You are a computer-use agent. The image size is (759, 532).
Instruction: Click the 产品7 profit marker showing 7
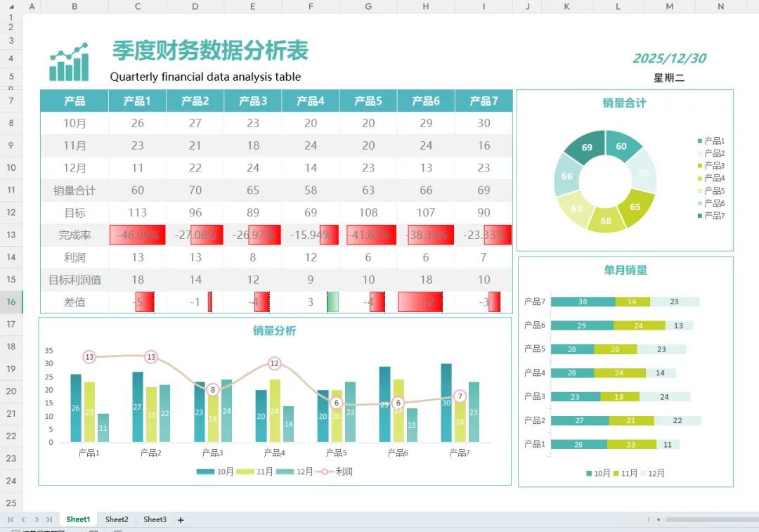point(460,396)
